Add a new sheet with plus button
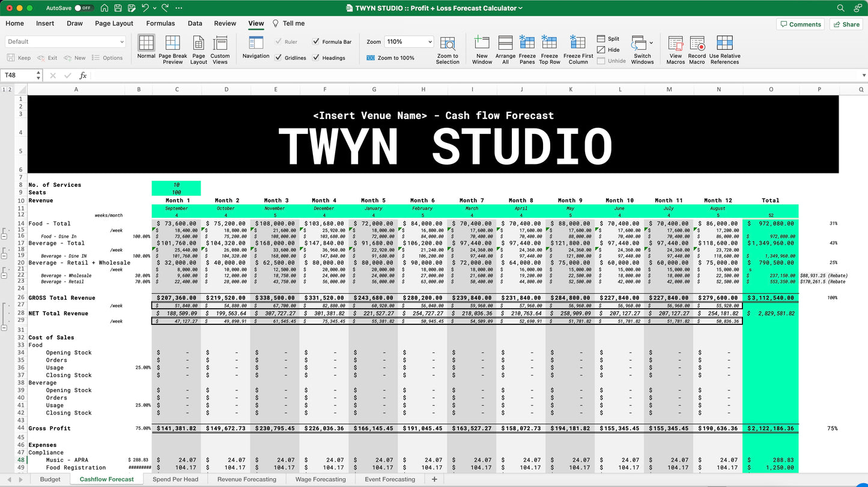Viewport: 868px width, 487px height. [434, 479]
